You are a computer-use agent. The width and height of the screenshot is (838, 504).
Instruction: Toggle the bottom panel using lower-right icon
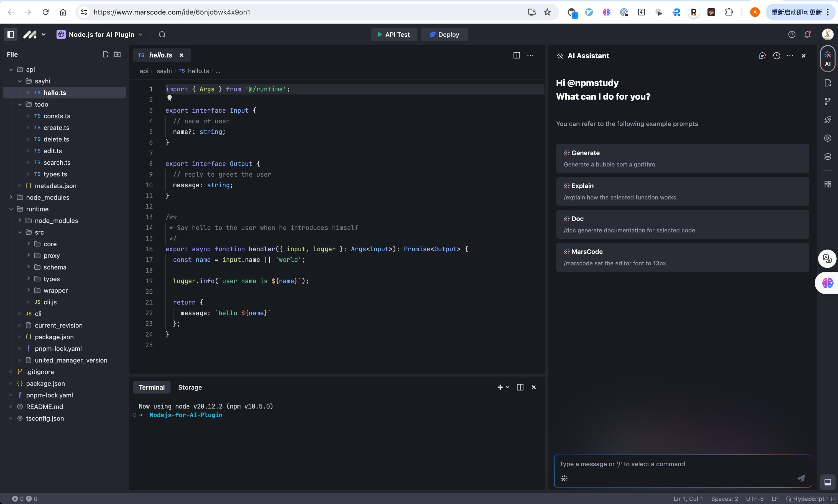[828, 482]
